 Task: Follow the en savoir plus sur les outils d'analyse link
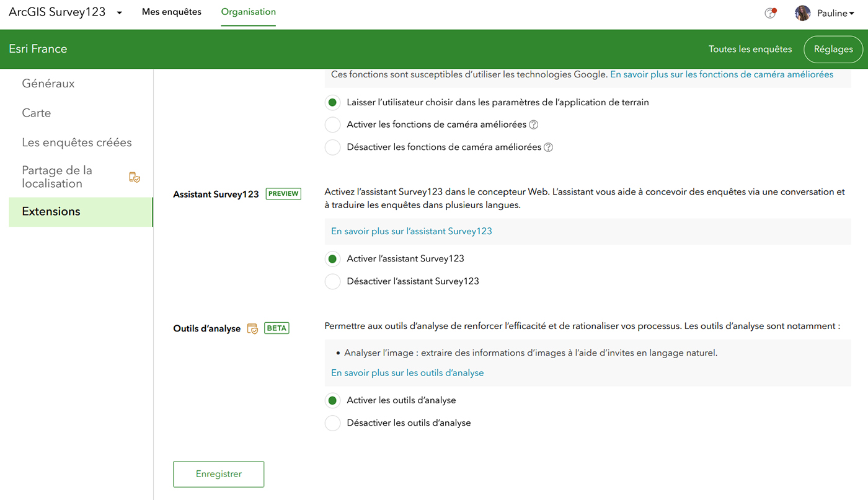tap(406, 372)
